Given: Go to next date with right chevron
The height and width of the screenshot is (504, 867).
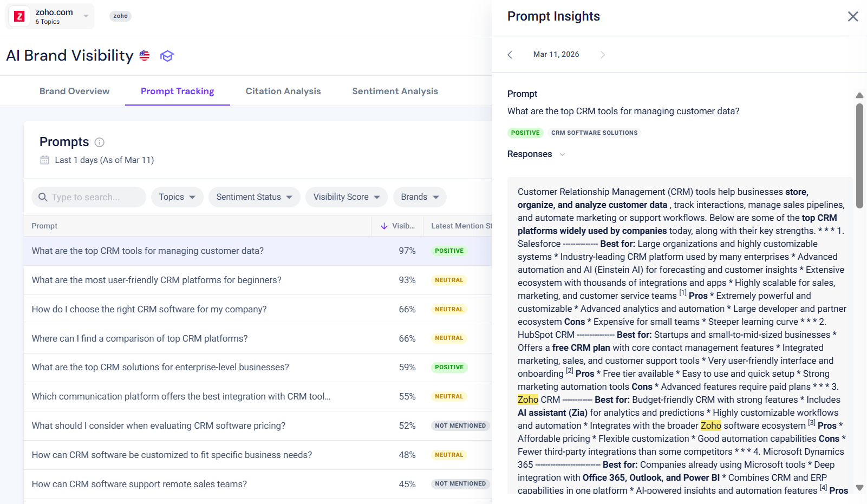Looking at the screenshot, I should tap(603, 55).
